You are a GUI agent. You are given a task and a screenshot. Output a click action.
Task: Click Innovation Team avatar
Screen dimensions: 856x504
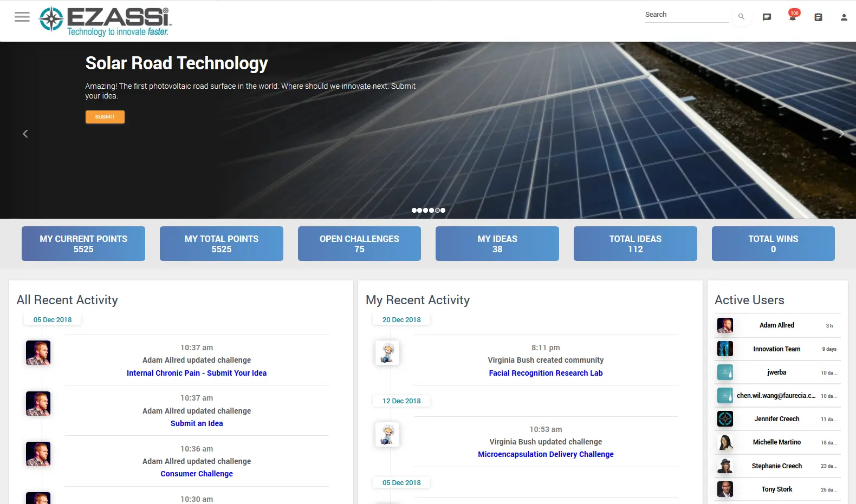click(725, 349)
